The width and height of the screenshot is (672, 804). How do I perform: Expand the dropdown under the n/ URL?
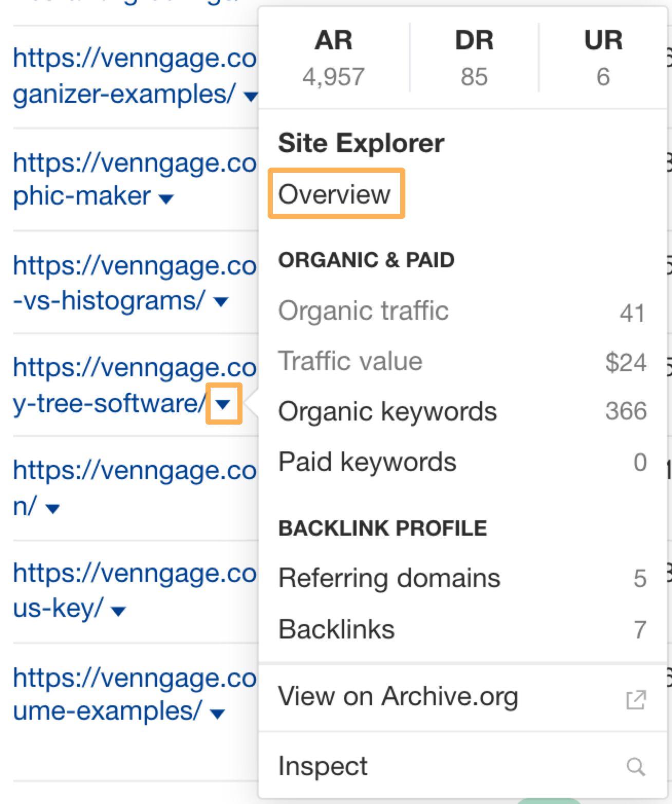(53, 508)
